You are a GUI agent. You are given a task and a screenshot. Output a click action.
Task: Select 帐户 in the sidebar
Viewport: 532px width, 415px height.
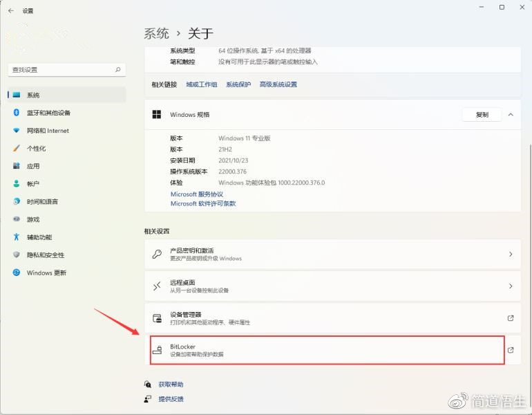coord(66,184)
